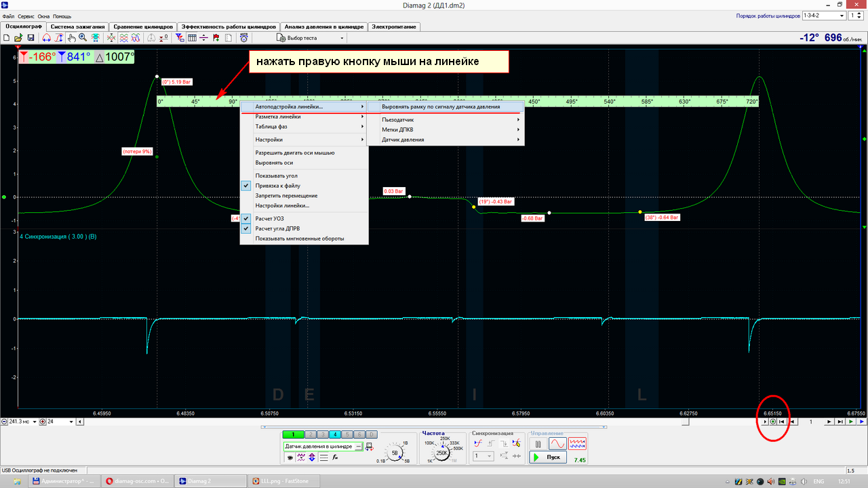Jump to last frame button
The image size is (868, 488).
[x=840, y=422]
